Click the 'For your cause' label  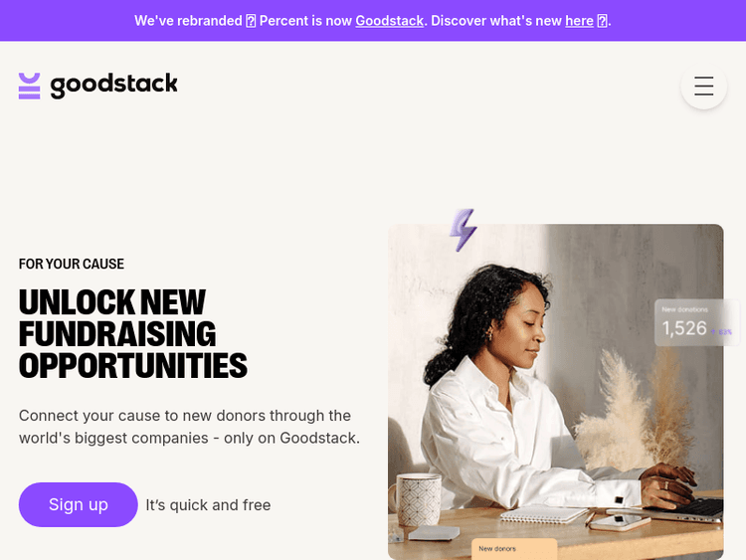tap(72, 264)
